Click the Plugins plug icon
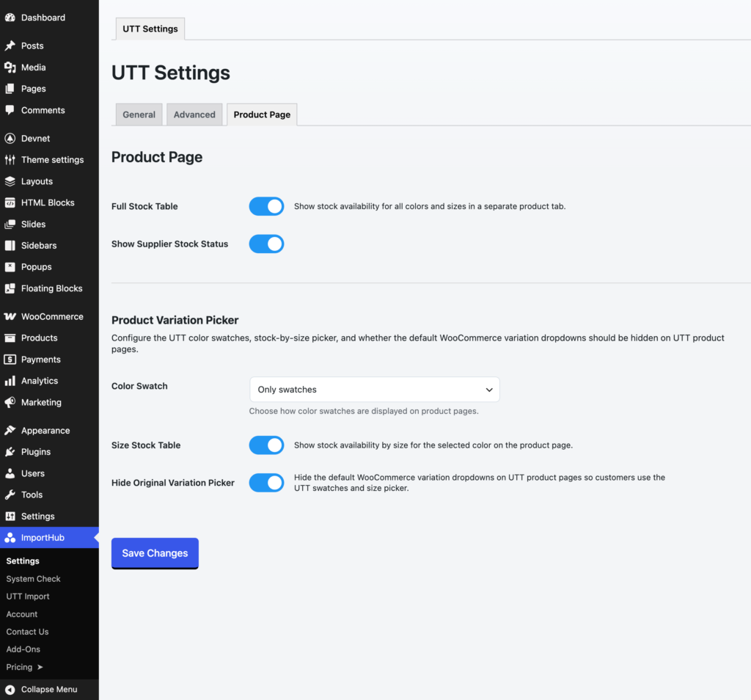Viewport: 751px width, 700px height. (x=10, y=452)
